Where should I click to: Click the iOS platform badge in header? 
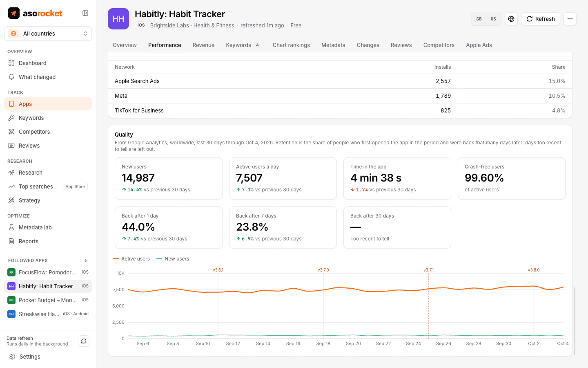pos(141,25)
